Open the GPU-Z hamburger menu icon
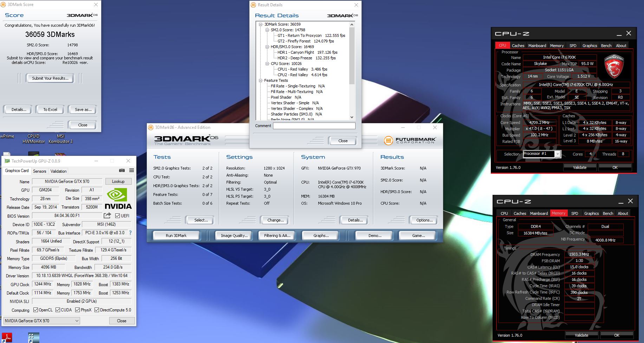The height and width of the screenshot is (343, 644). [x=131, y=170]
